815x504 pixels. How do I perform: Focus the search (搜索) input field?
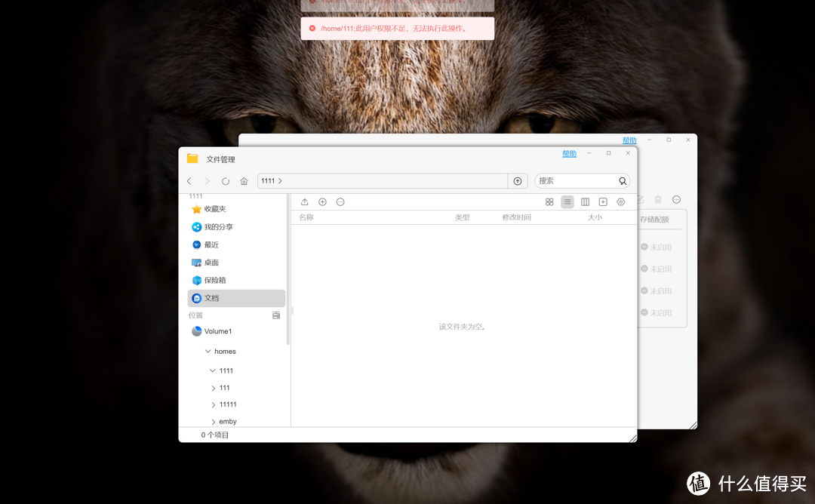coord(576,181)
